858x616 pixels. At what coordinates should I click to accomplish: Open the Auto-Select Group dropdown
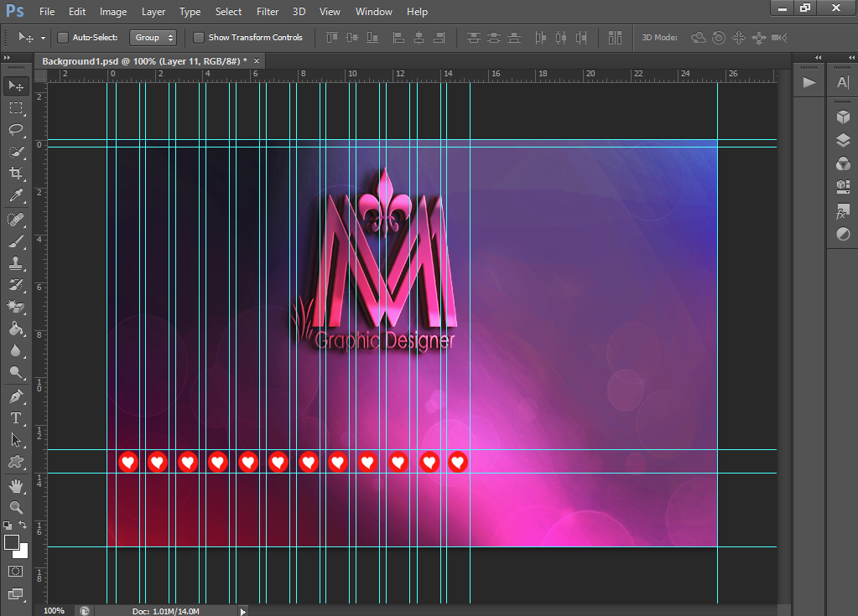tap(153, 37)
